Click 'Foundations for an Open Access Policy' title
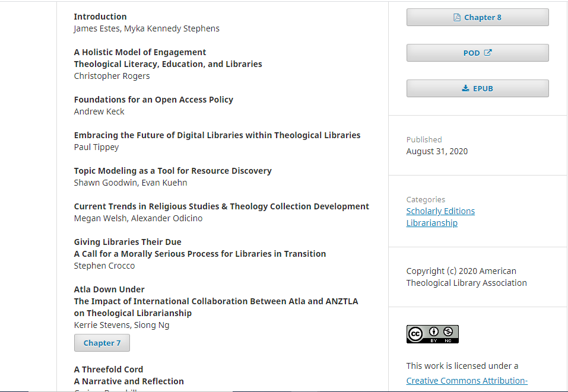 pyautogui.click(x=154, y=100)
